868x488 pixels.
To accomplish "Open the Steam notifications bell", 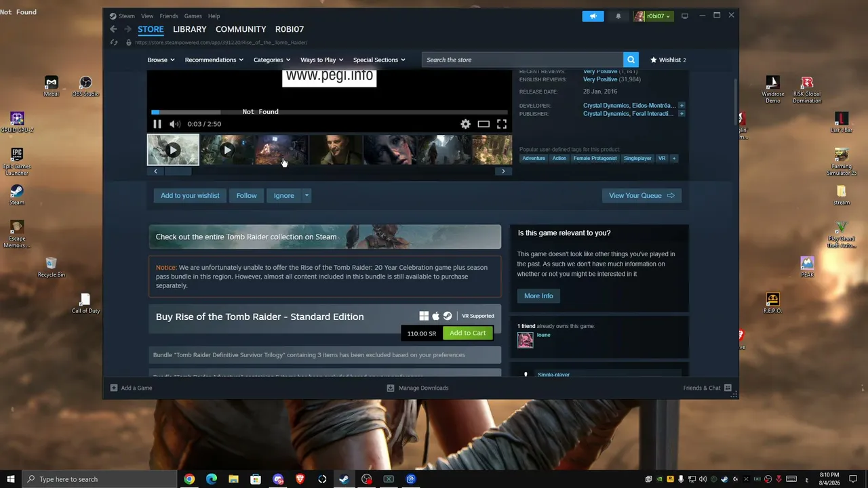I will coord(618,16).
